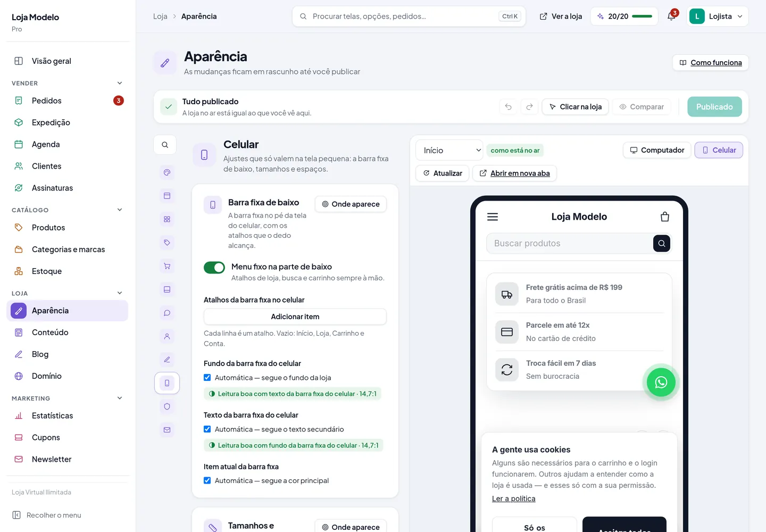The width and height of the screenshot is (766, 532).
Task: Open Ler a política link in cookie banner
Action: [x=514, y=499]
